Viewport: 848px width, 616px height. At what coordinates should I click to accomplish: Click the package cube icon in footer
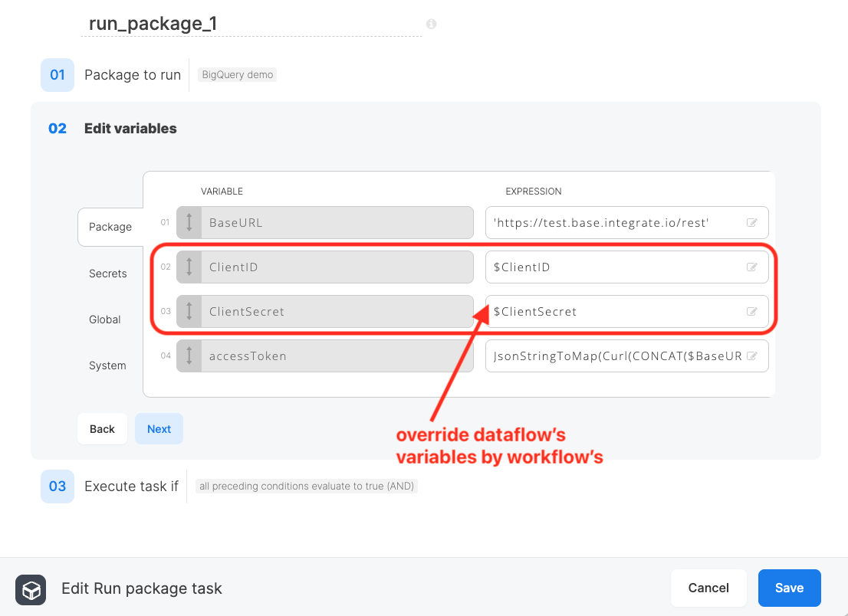pyautogui.click(x=31, y=589)
